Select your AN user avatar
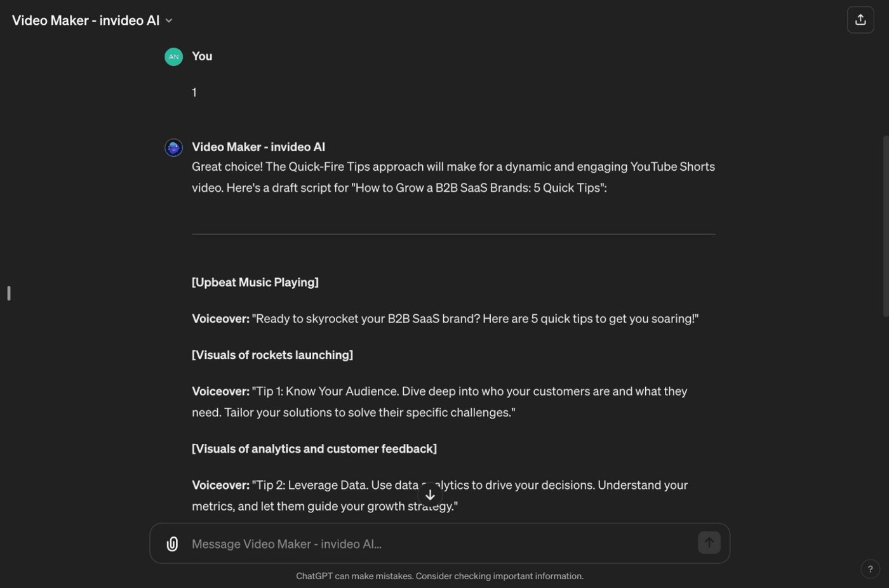Viewport: 889px width, 588px height. point(173,57)
